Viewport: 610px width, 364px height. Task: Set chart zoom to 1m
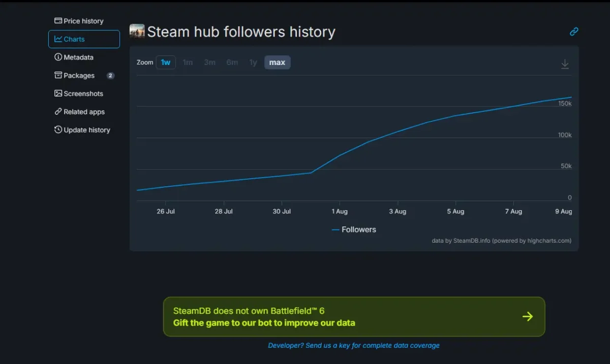(188, 62)
